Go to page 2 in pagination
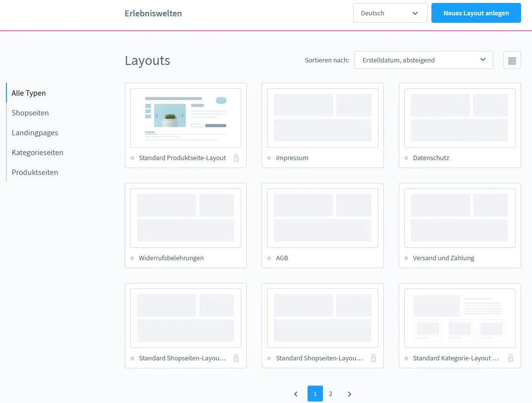This screenshot has width=532, height=403. [x=330, y=394]
